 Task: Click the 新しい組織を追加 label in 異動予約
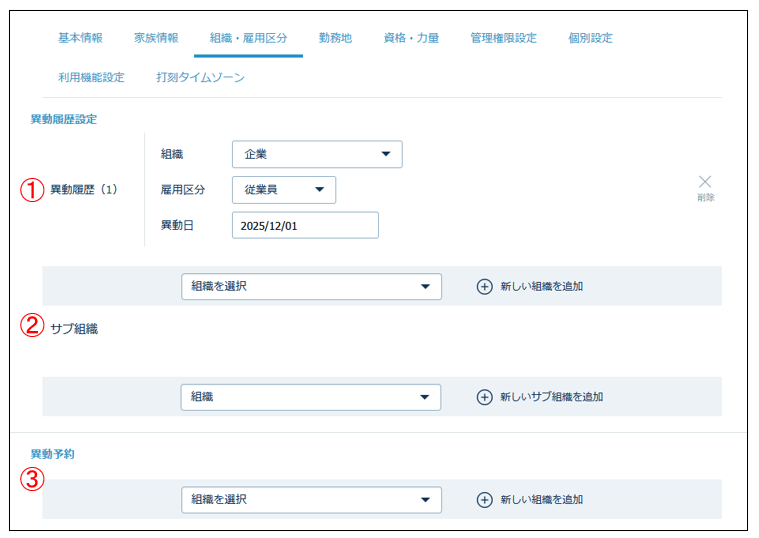542,500
